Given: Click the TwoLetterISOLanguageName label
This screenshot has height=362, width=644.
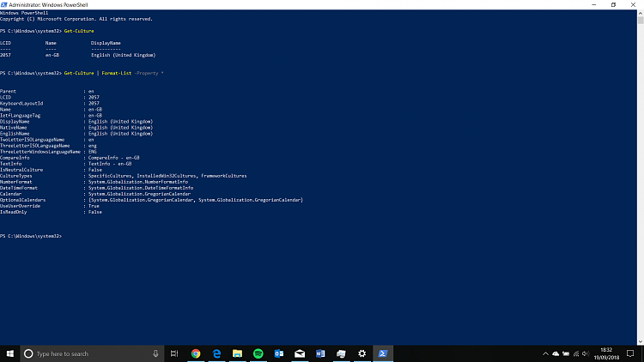Looking at the screenshot, I should point(33,140).
